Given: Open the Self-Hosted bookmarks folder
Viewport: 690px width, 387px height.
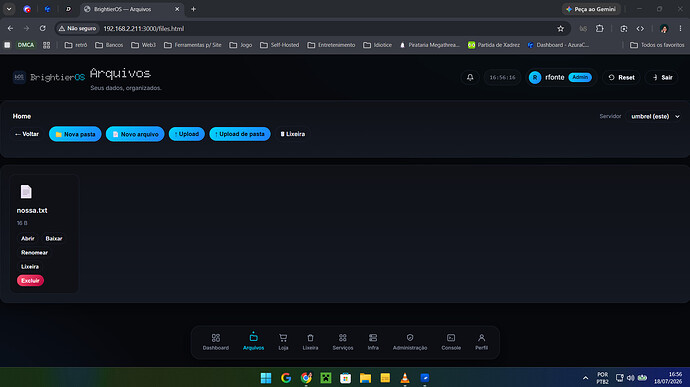Looking at the screenshot, I should 279,45.
